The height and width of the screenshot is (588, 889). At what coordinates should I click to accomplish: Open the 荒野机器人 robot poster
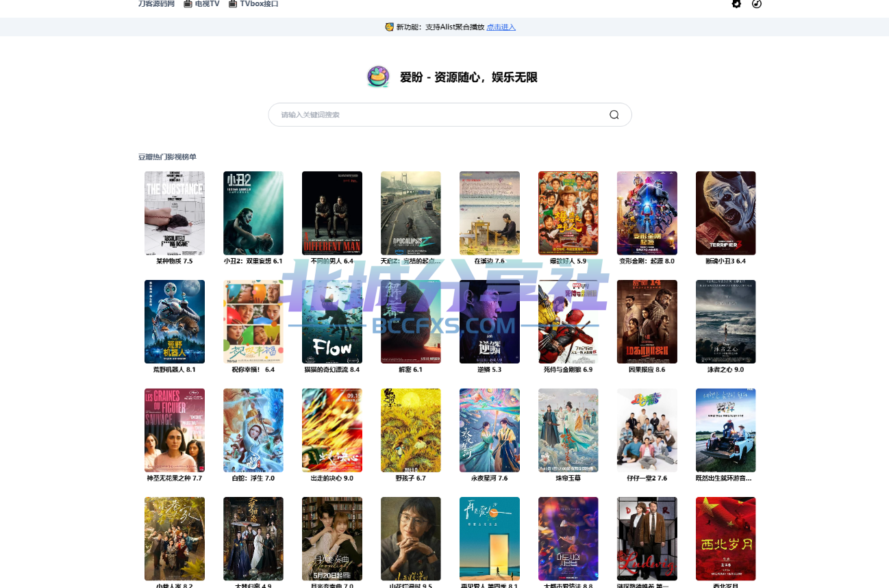coord(175,322)
